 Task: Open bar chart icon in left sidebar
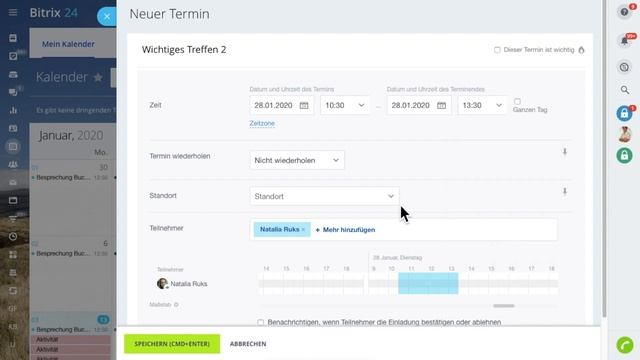(x=13, y=110)
